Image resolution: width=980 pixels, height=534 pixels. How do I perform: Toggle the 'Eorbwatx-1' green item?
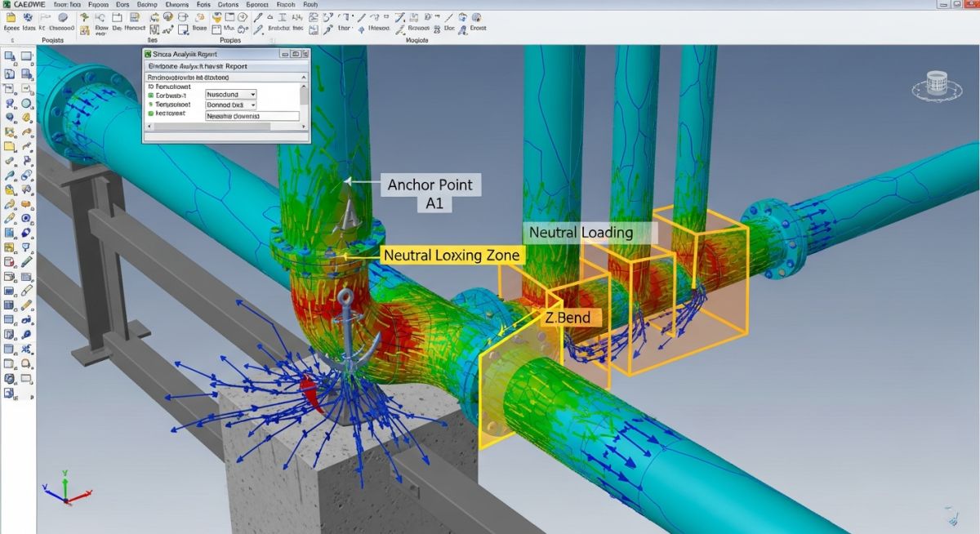tap(150, 96)
